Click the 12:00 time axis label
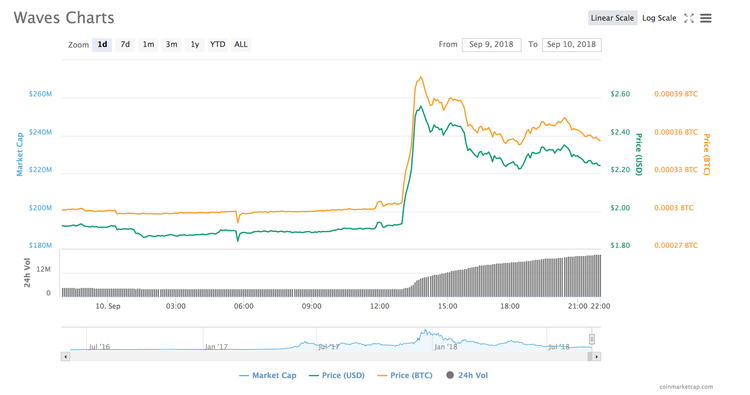 (x=379, y=306)
